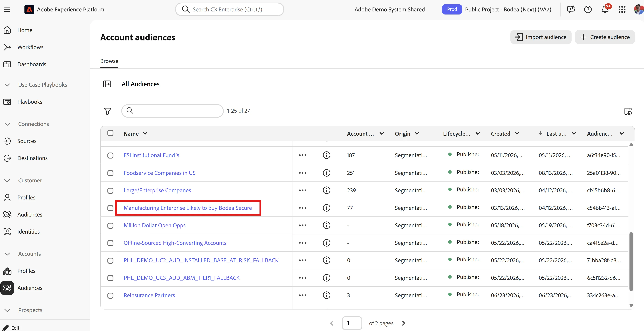Check the Million Dollar Open Opps row
The image size is (644, 331).
[110, 226]
